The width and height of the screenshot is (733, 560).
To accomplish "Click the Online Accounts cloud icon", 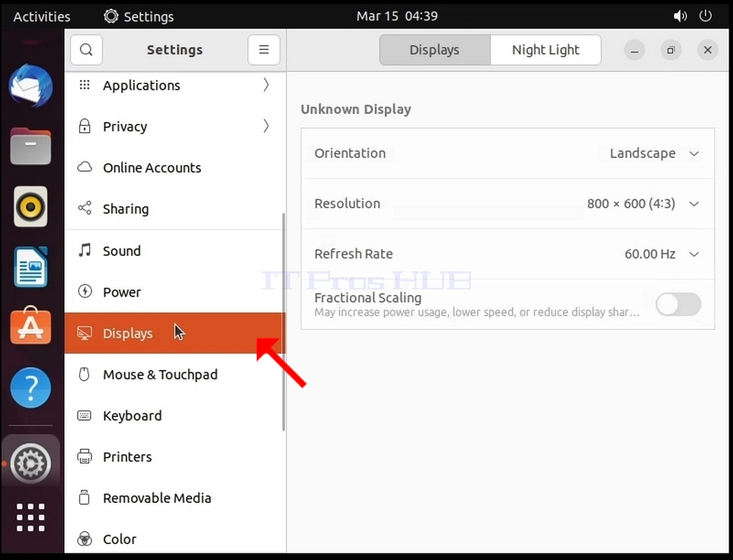I will point(85,168).
